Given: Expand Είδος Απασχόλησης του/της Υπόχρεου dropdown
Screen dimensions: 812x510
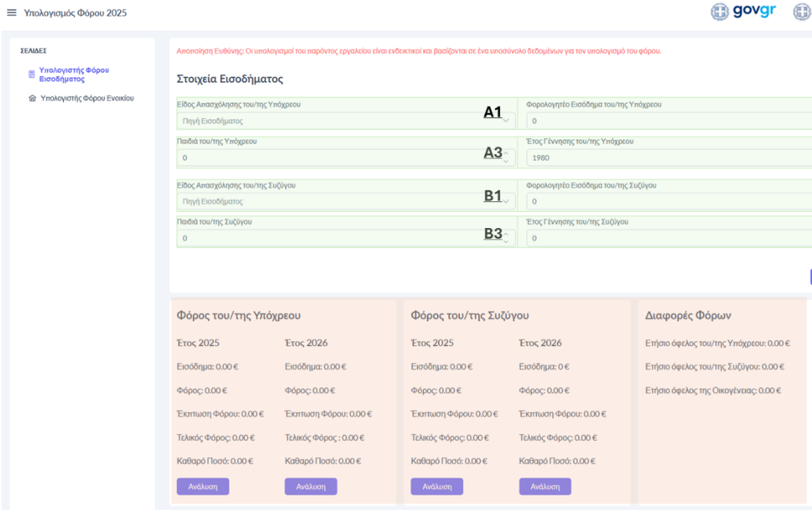Looking at the screenshot, I should coord(345,121).
